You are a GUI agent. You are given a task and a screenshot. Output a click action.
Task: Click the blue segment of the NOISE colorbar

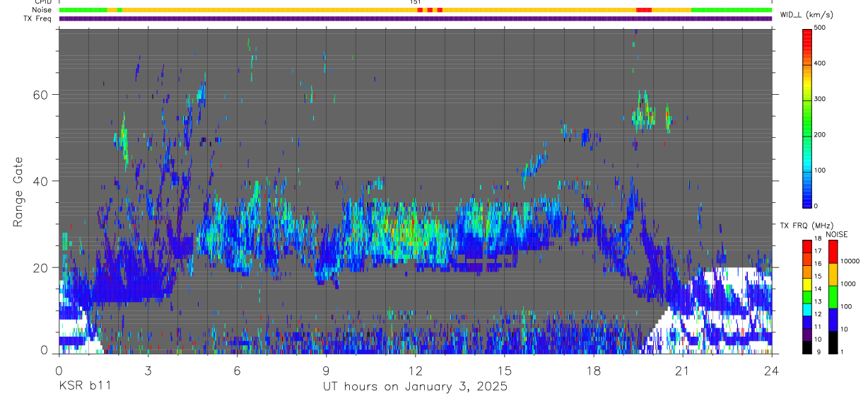click(x=833, y=319)
